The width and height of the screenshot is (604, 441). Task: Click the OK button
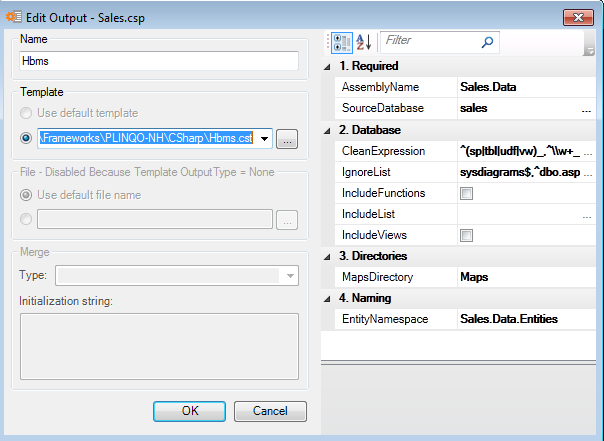[x=189, y=411]
